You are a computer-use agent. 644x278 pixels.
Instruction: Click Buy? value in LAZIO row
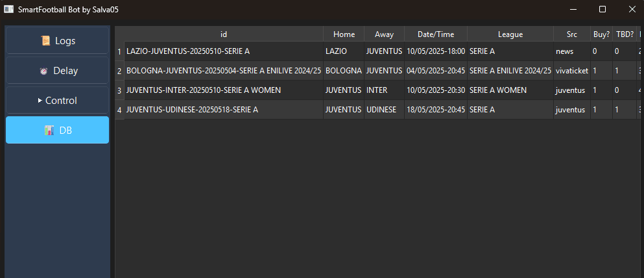[x=601, y=51]
